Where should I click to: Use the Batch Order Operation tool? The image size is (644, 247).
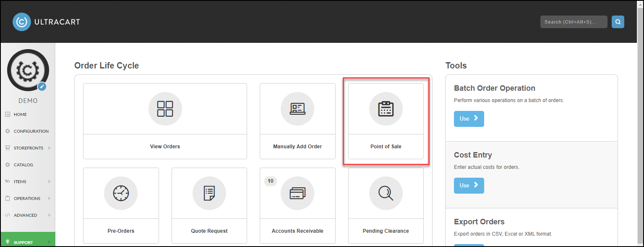pos(469,118)
